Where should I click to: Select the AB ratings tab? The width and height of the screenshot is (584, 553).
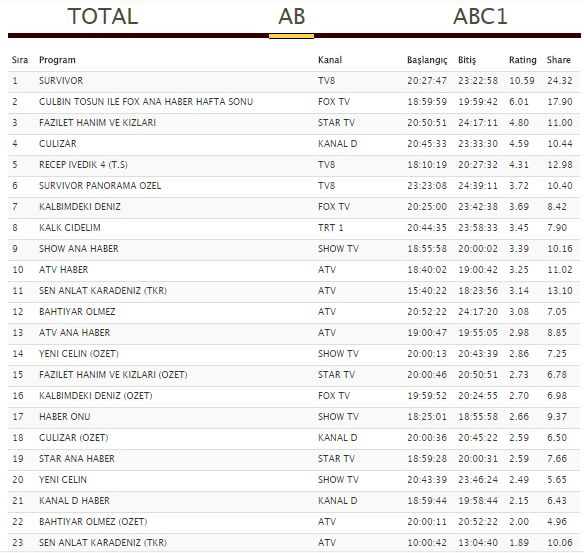[292, 16]
